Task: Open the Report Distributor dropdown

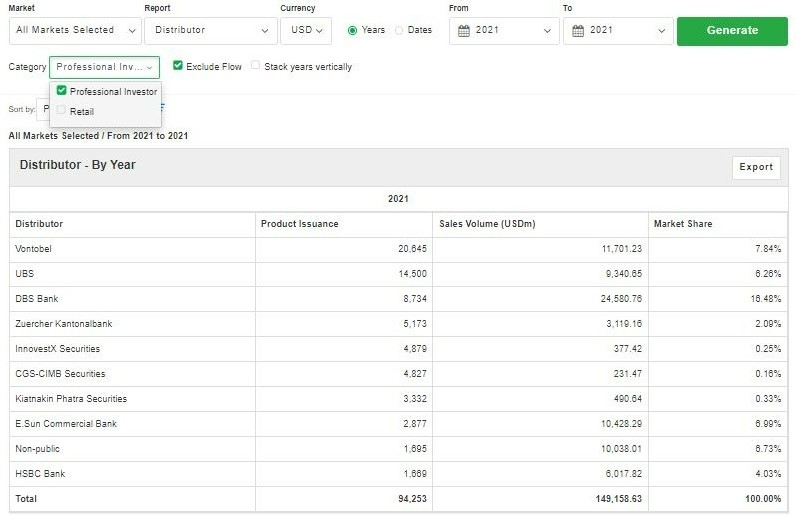Action: click(x=211, y=30)
